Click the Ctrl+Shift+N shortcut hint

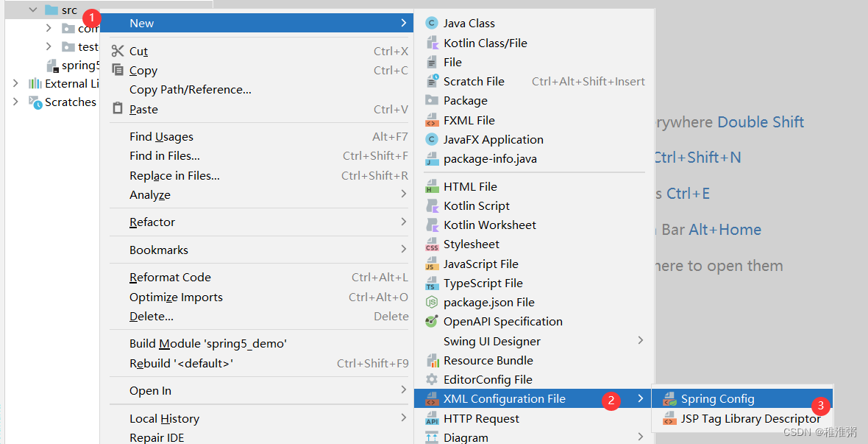(697, 158)
